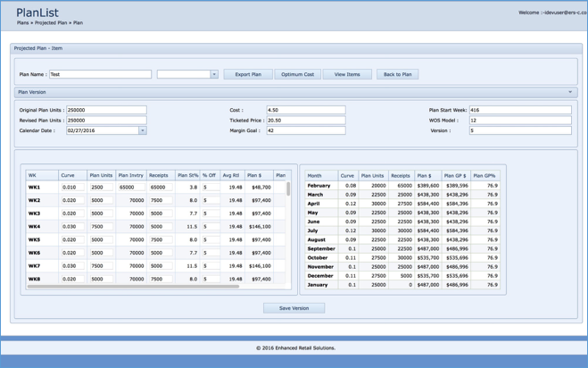
Task: Navigate to Projected Plan breadcrumb
Action: click(51, 23)
